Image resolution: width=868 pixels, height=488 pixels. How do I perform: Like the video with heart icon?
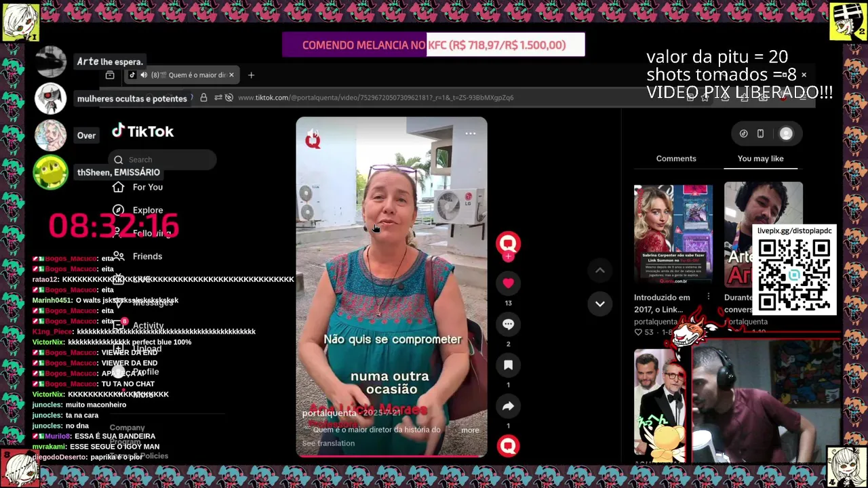click(x=508, y=283)
